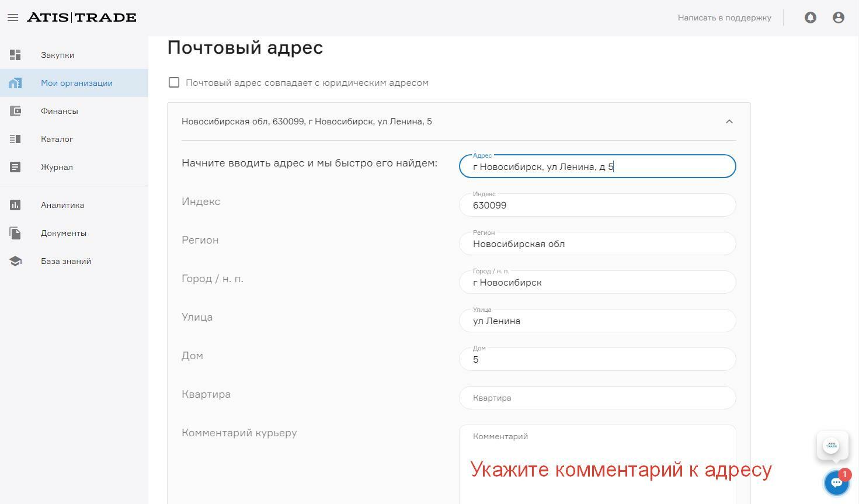Open the chat widget with unread badge

(x=836, y=482)
